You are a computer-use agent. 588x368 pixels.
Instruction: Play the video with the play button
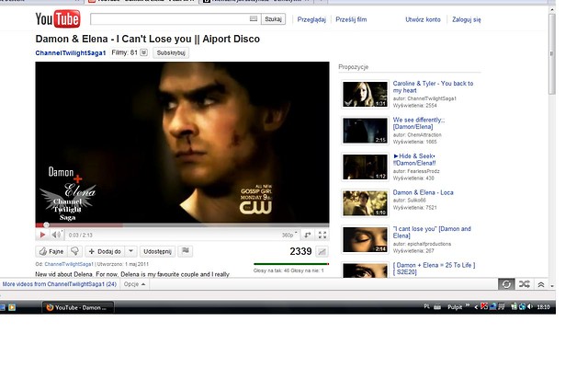[42, 235]
